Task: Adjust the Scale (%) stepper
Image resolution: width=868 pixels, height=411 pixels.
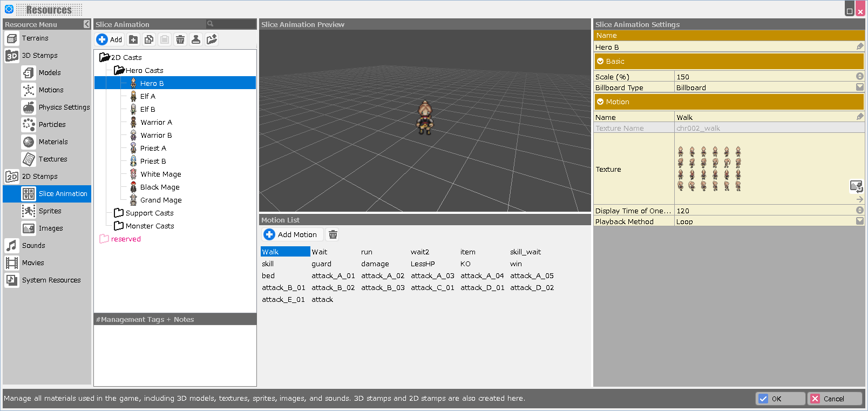Action: click(860, 77)
